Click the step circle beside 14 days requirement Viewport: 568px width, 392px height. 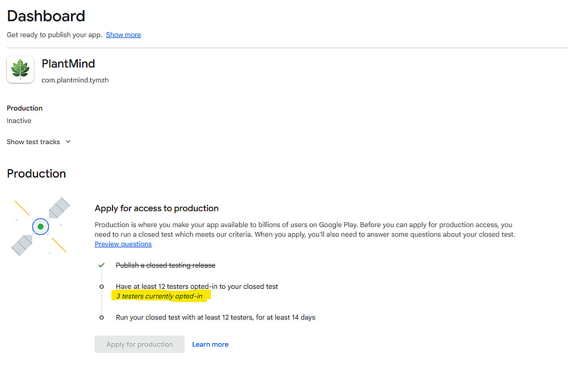[x=102, y=318]
